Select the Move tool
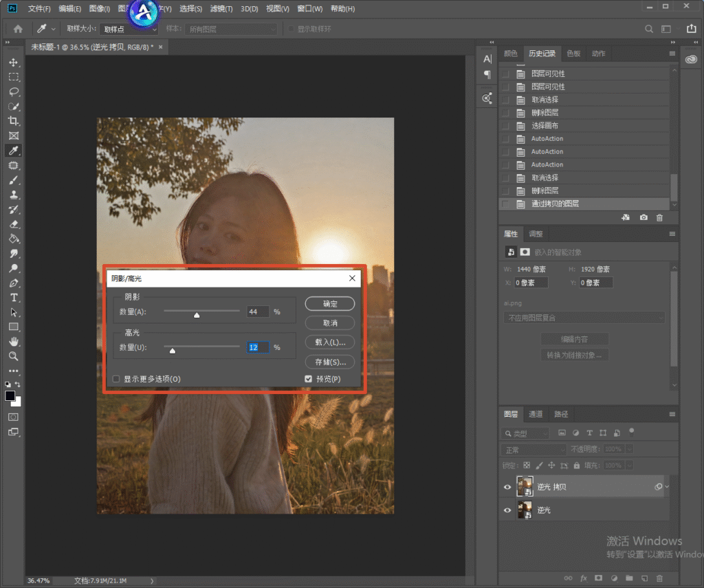 coord(14,63)
